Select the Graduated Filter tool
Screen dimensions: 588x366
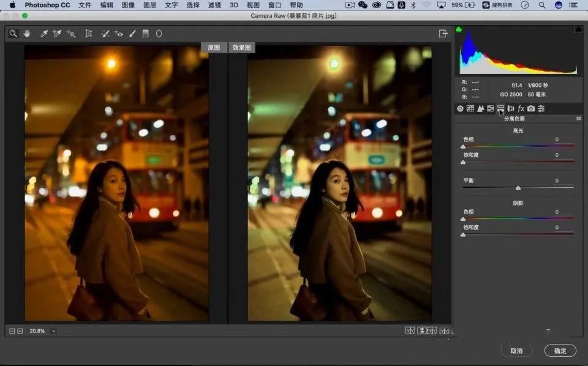[145, 34]
